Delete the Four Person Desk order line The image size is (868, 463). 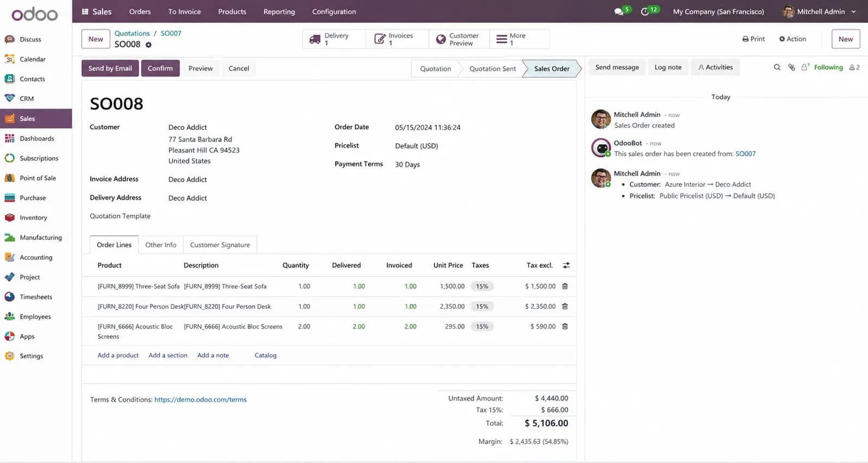click(565, 306)
